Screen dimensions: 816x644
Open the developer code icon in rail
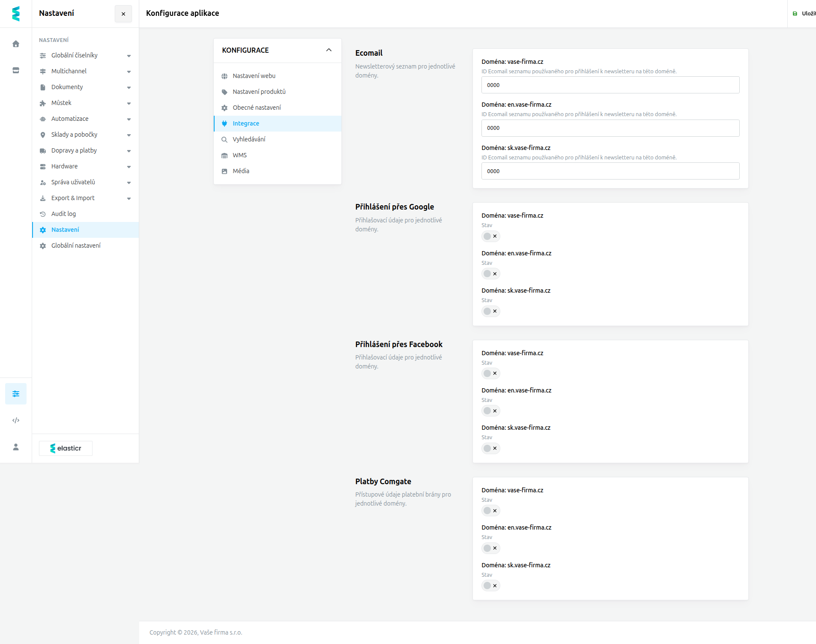pyautogui.click(x=16, y=420)
